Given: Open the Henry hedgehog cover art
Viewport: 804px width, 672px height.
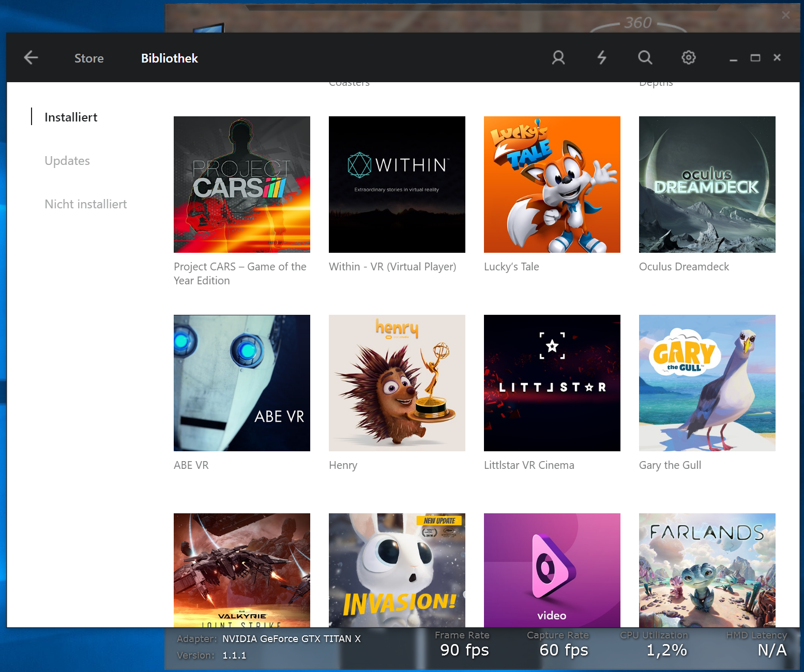Looking at the screenshot, I should click(397, 383).
